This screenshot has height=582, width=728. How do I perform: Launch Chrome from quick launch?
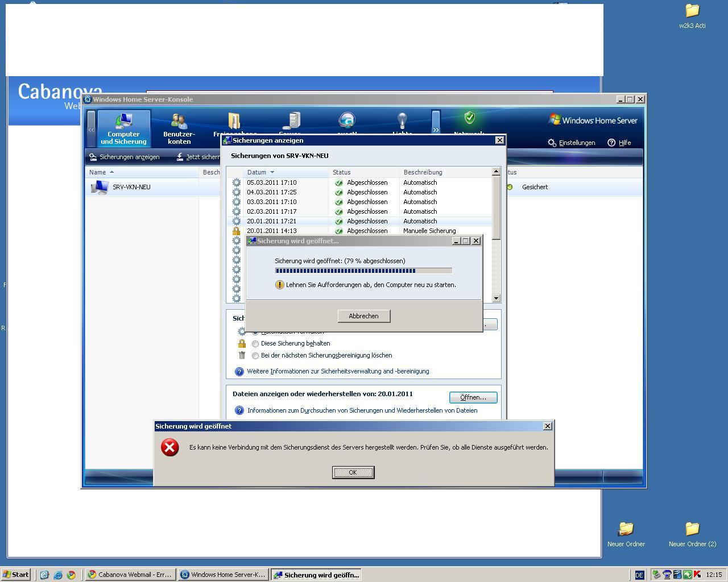tap(71, 575)
